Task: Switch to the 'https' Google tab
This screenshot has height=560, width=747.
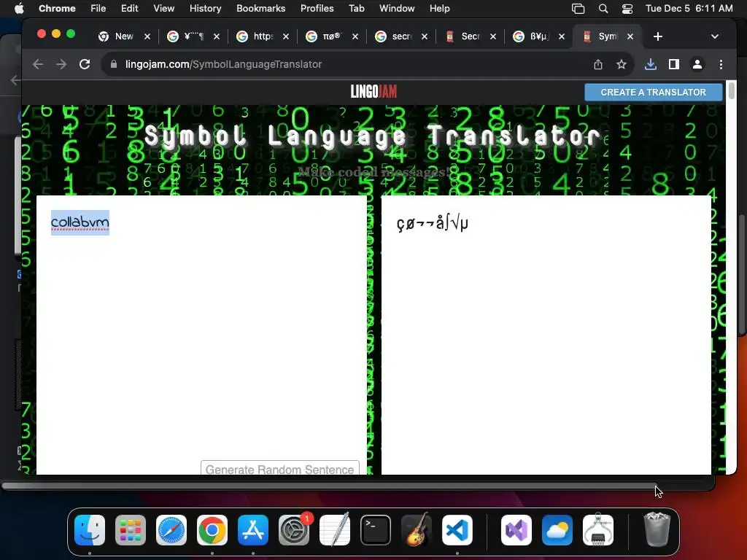Action: click(x=256, y=36)
